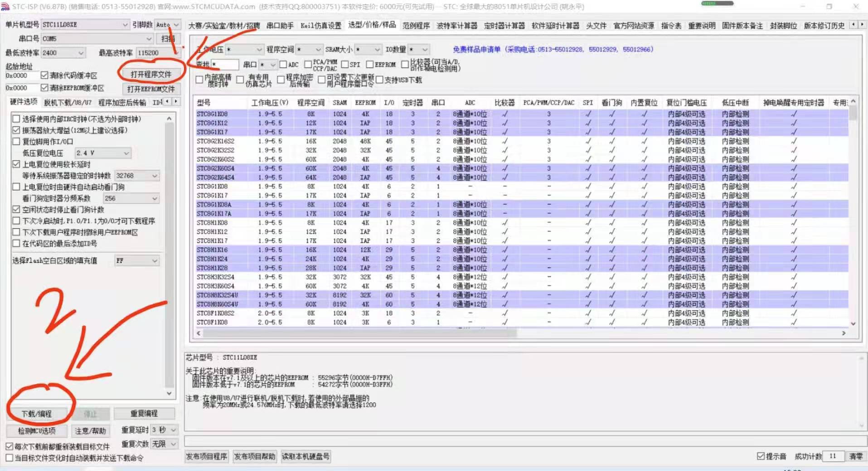Check 下次下载用户程序时擦除用户EEPROM区
The width and height of the screenshot is (868, 471).
(16, 232)
